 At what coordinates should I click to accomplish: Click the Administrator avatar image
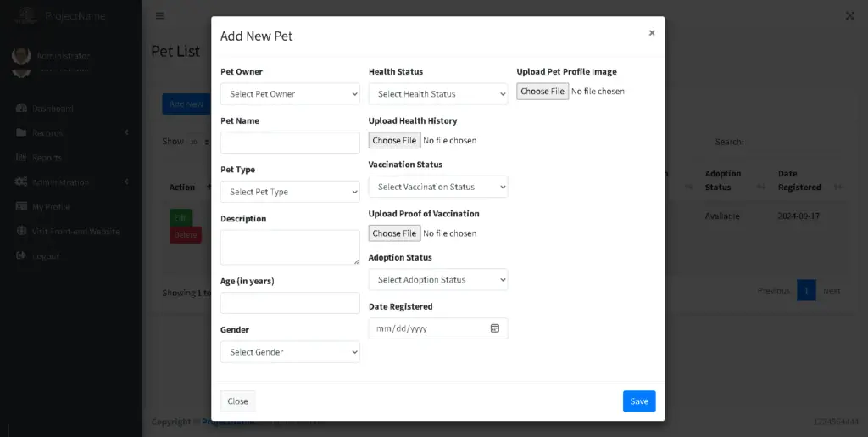21,57
